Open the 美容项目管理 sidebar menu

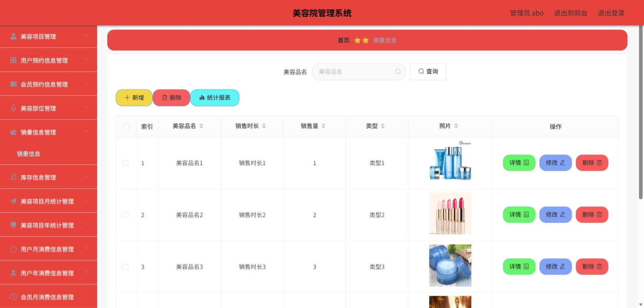[49, 36]
